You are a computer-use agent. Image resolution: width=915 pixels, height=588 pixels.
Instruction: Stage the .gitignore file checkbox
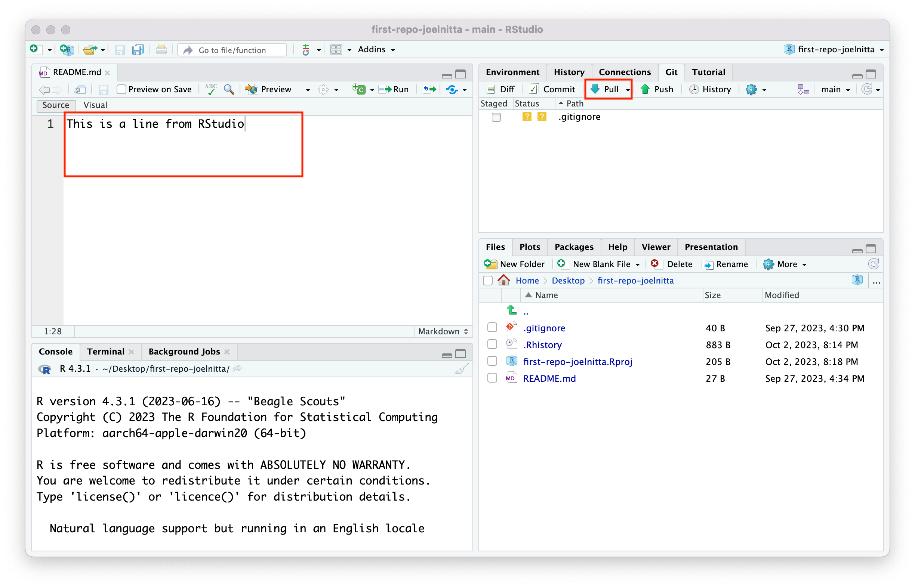click(x=496, y=117)
